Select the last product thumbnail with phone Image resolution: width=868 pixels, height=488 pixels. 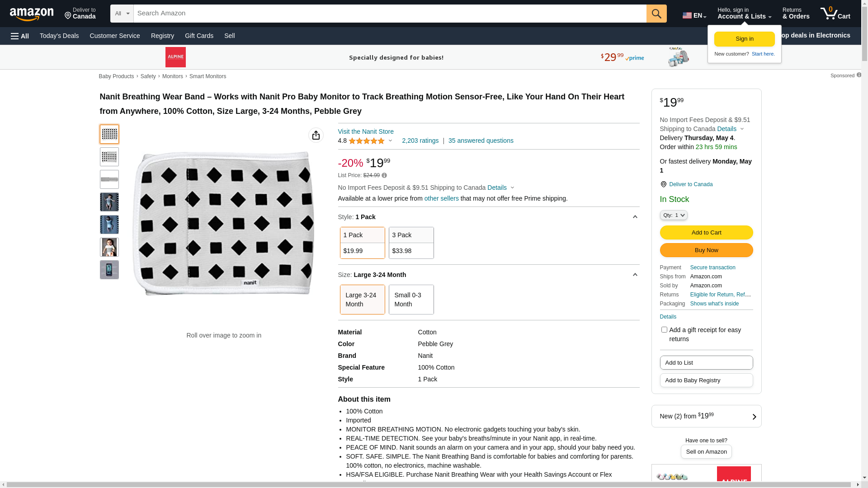(109, 270)
